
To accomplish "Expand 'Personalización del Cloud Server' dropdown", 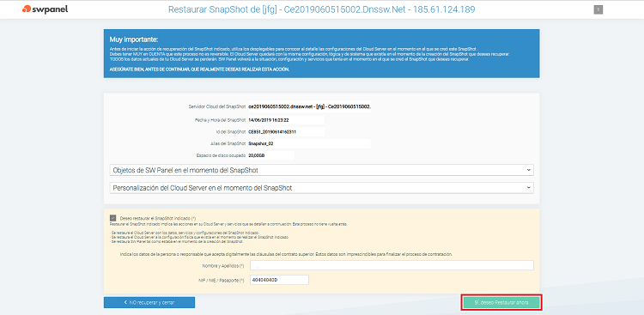I will 322,188.
